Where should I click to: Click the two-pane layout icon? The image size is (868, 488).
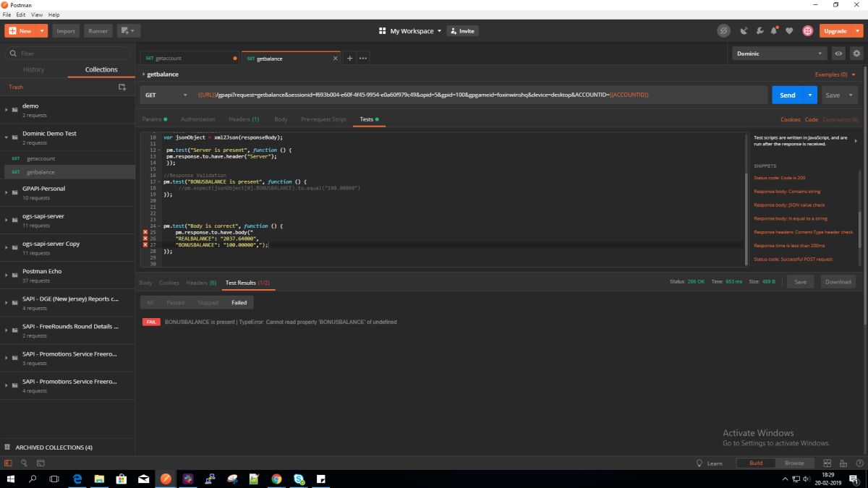(x=827, y=463)
